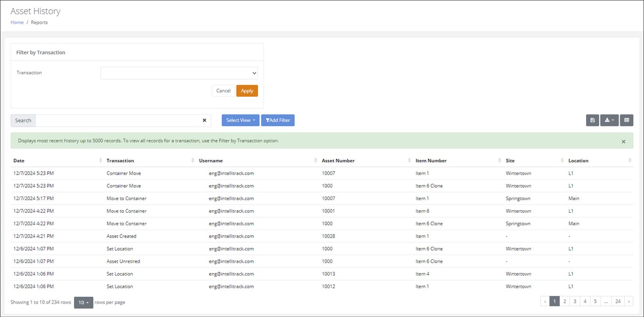Click date 12/7/2024 5:17 PM

coord(34,198)
